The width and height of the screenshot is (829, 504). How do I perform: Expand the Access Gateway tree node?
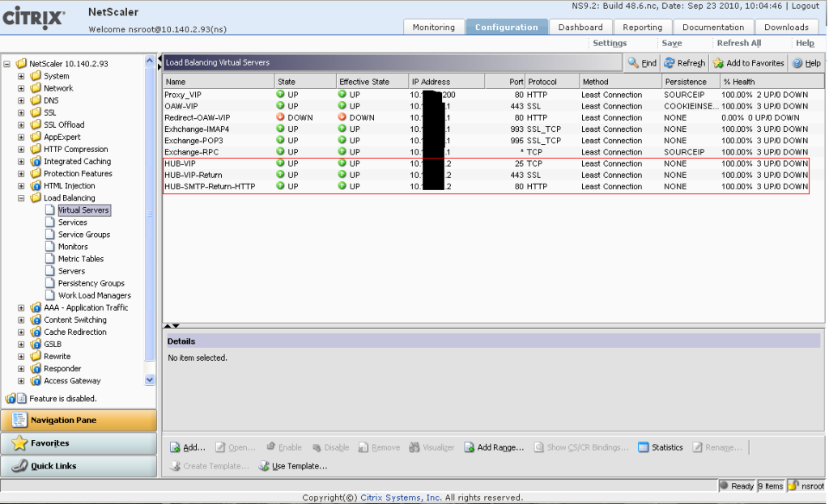21,381
